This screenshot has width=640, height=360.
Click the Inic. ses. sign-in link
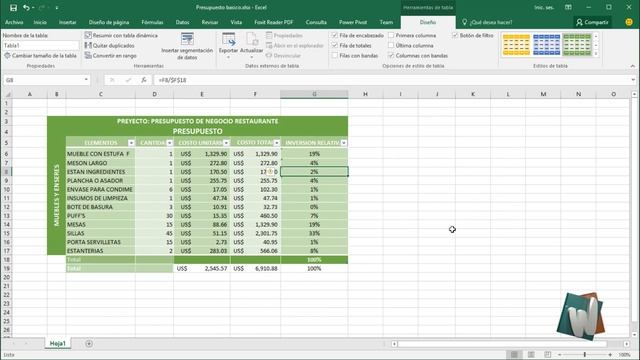(544, 7)
